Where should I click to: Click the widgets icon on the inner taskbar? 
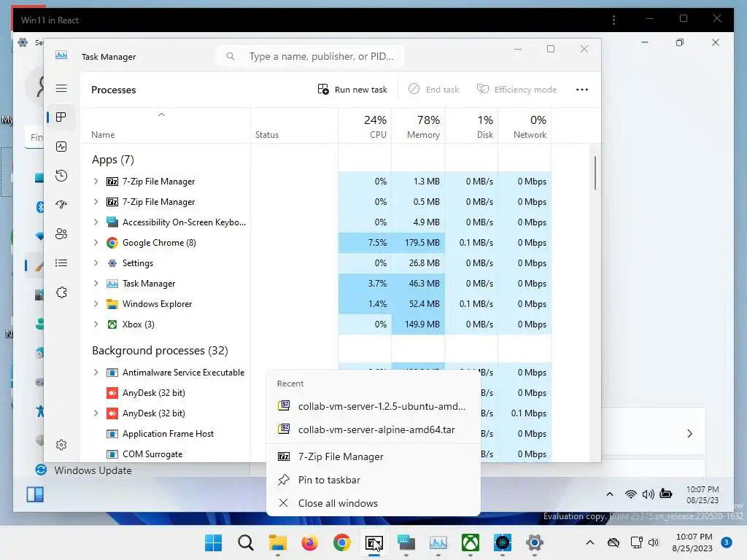pos(35,495)
